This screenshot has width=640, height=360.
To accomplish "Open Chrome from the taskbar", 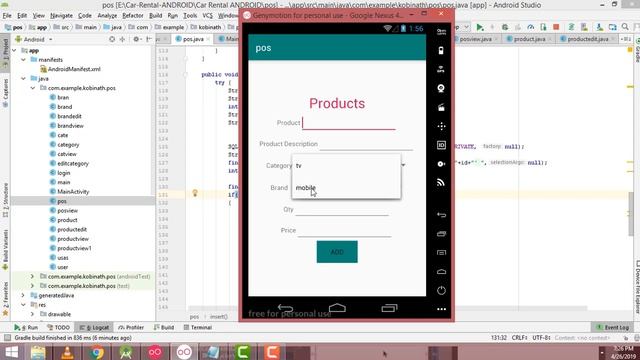I will click(x=97, y=352).
